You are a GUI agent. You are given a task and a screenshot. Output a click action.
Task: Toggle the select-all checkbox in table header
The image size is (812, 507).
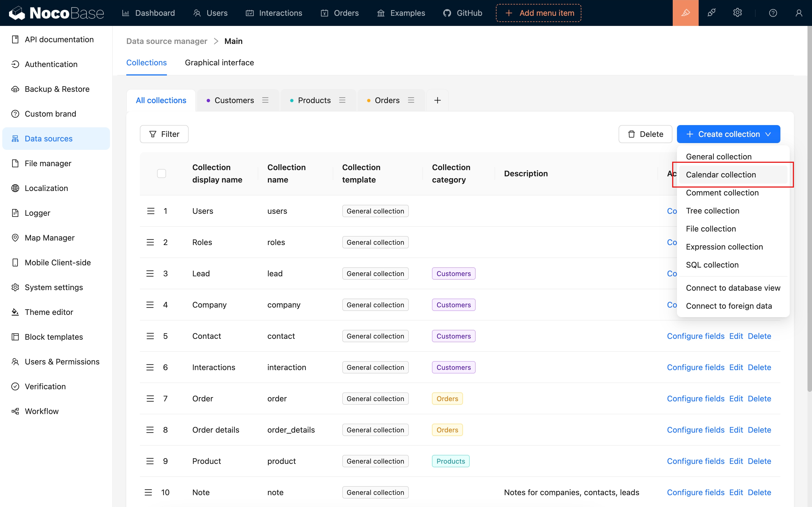click(x=161, y=173)
